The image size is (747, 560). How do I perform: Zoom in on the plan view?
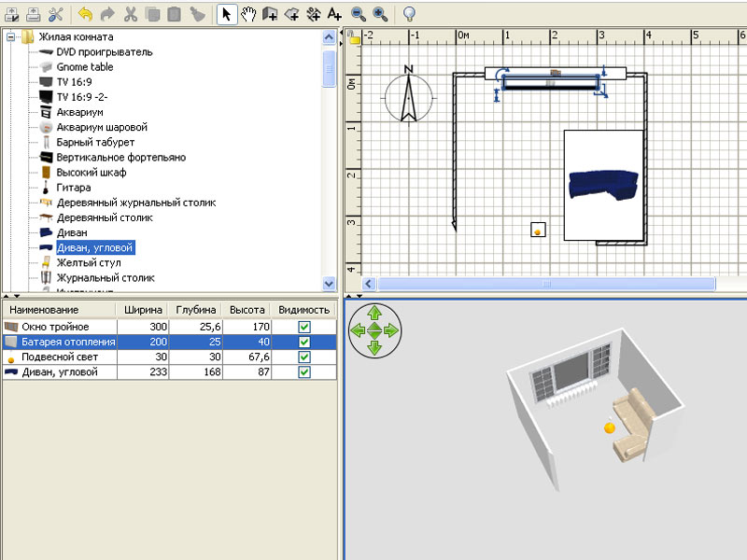pos(380,14)
